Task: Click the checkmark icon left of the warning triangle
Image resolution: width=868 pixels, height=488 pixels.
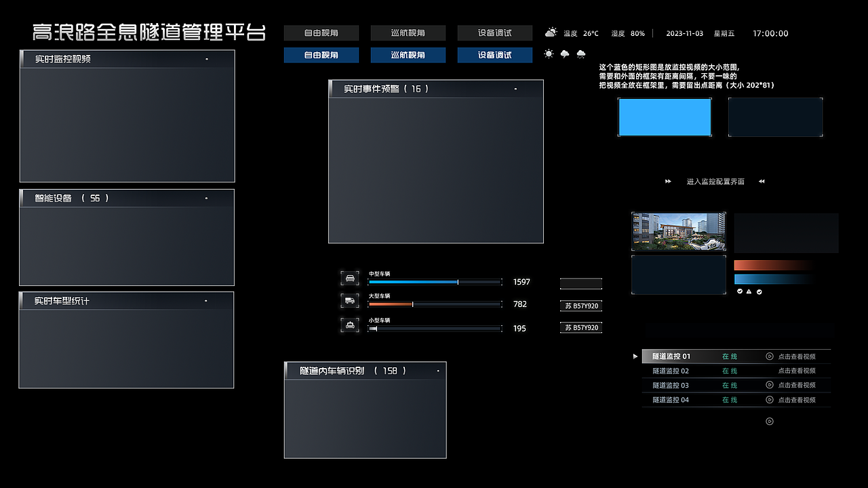Action: (740, 291)
